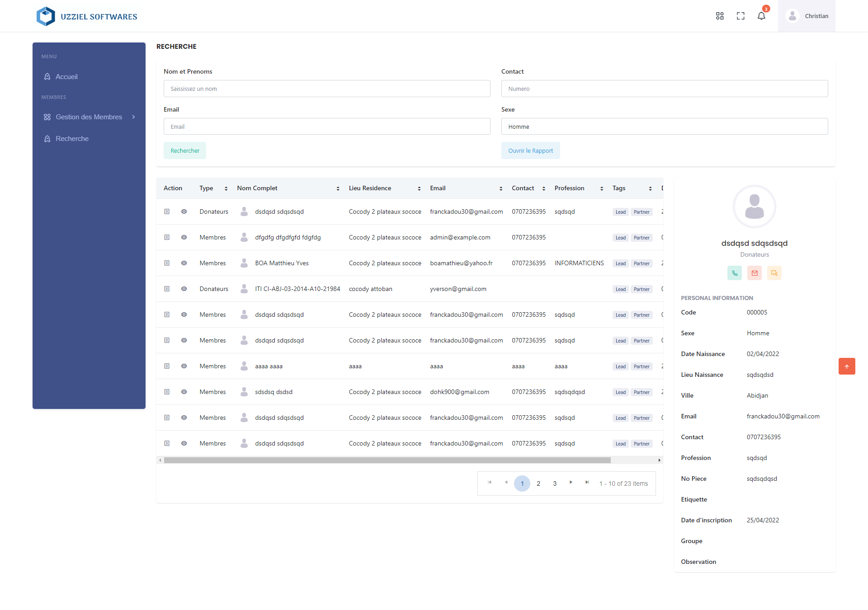Click the green phone icon in profile card
The height and width of the screenshot is (610, 868).
pyautogui.click(x=735, y=273)
